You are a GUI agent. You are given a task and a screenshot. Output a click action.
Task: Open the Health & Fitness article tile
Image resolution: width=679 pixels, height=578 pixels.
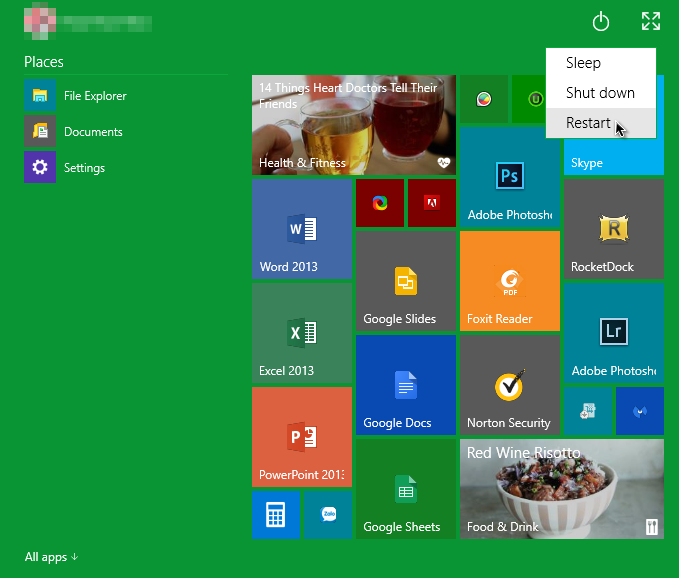coord(354,125)
